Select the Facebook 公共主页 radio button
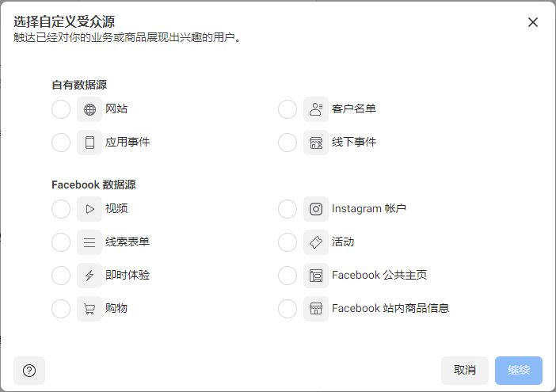556x392 pixels. pyautogui.click(x=288, y=276)
